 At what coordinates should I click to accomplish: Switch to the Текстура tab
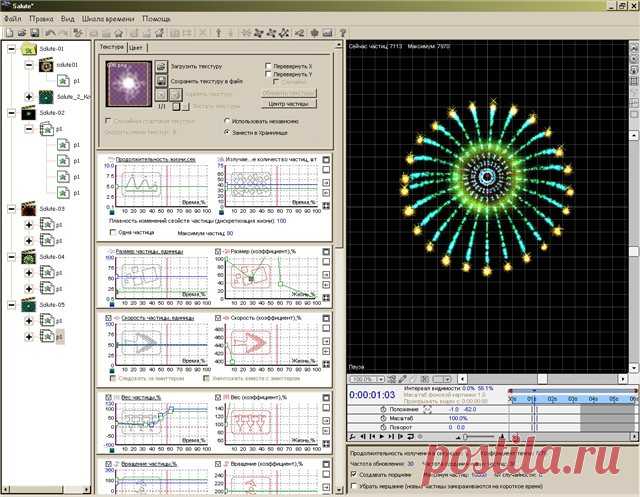[x=111, y=47]
